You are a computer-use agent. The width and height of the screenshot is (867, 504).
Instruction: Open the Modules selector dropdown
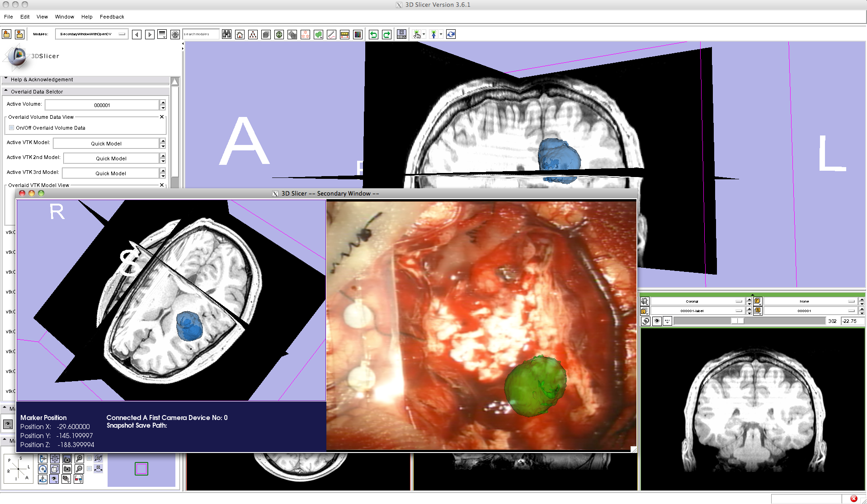click(x=92, y=34)
